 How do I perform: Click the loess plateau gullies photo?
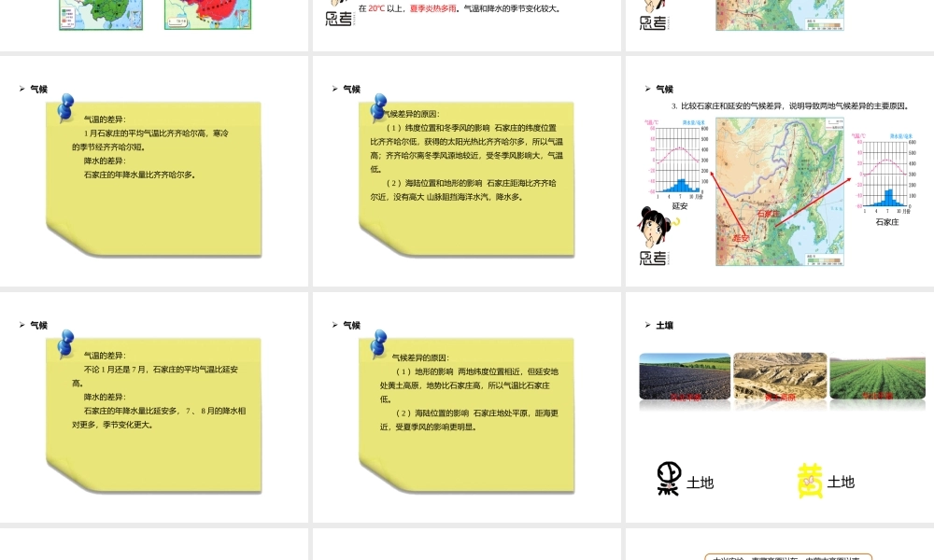click(x=780, y=377)
